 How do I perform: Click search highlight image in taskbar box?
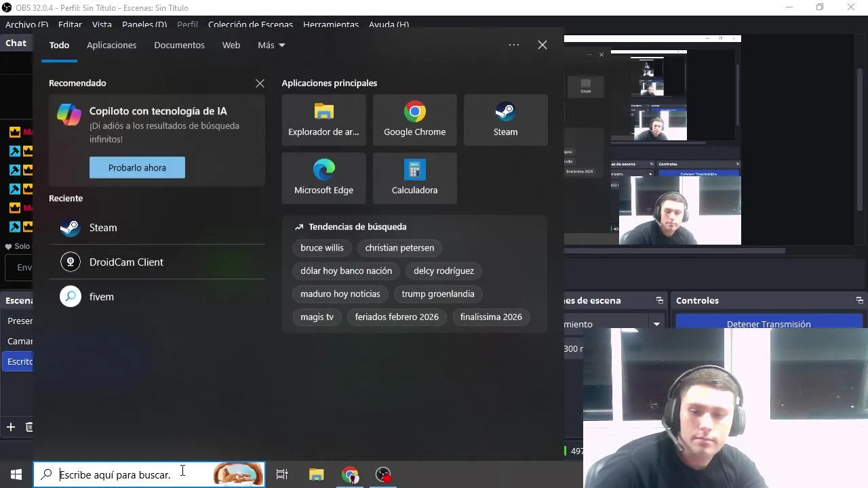[238, 474]
